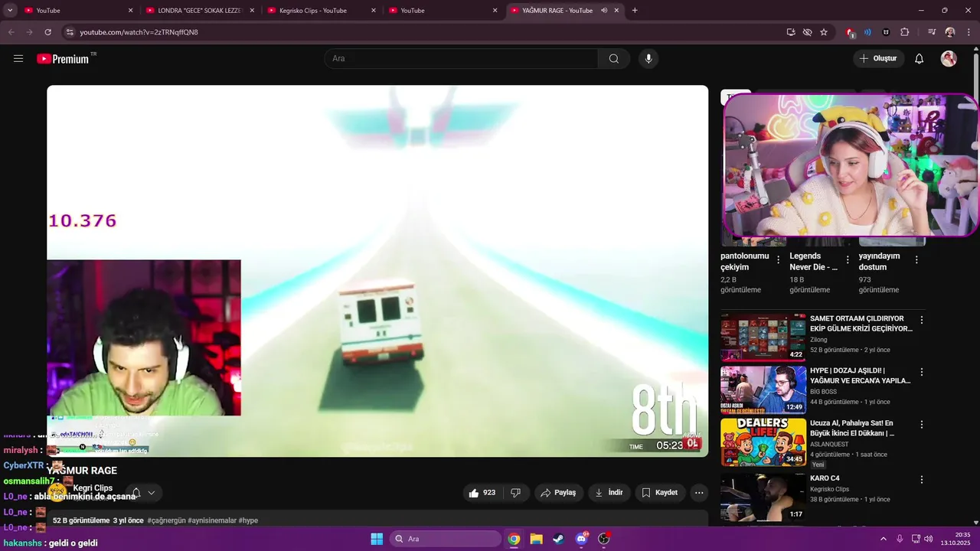Like the video with thumbs up
The width and height of the screenshot is (980, 551).
482,493
